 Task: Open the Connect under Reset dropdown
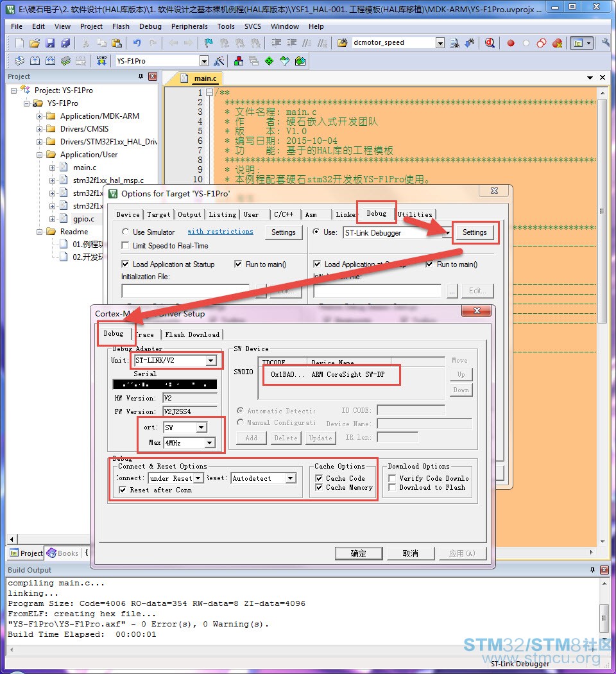(x=198, y=478)
